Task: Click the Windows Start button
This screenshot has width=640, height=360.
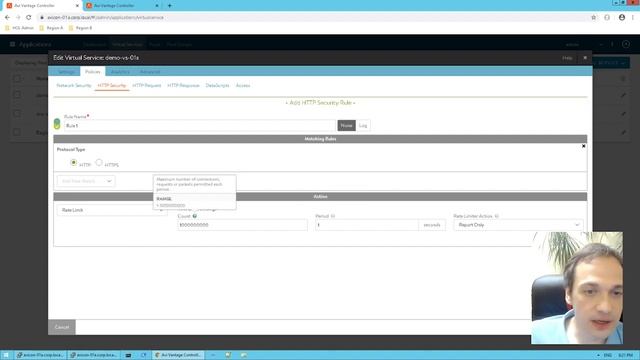Action: click(6, 355)
